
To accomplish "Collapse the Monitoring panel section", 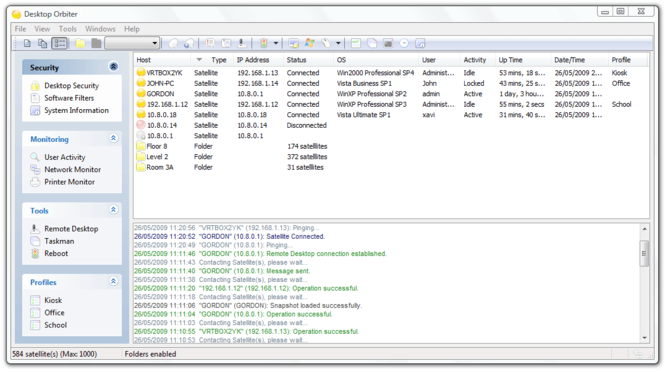I will 113,138.
